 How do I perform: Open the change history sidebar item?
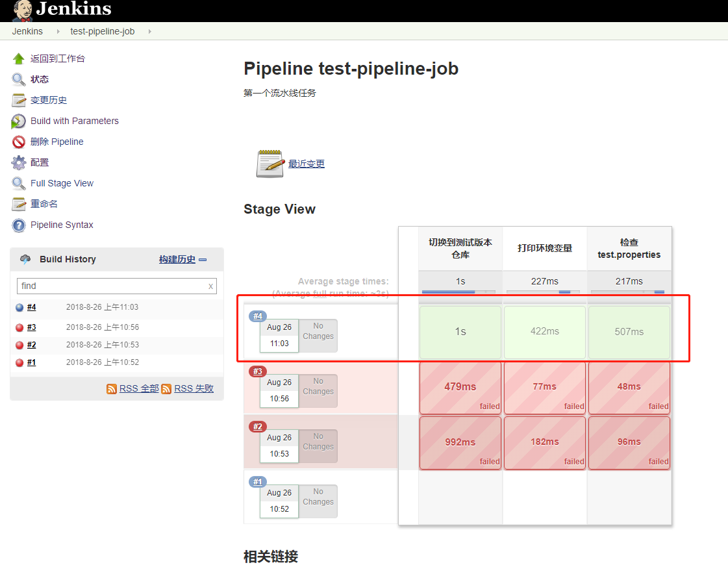(x=49, y=100)
